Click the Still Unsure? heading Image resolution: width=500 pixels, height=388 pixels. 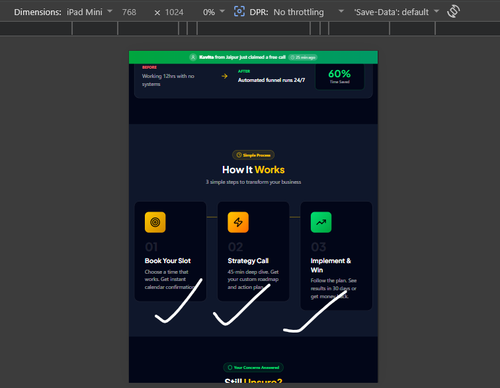pos(253,380)
